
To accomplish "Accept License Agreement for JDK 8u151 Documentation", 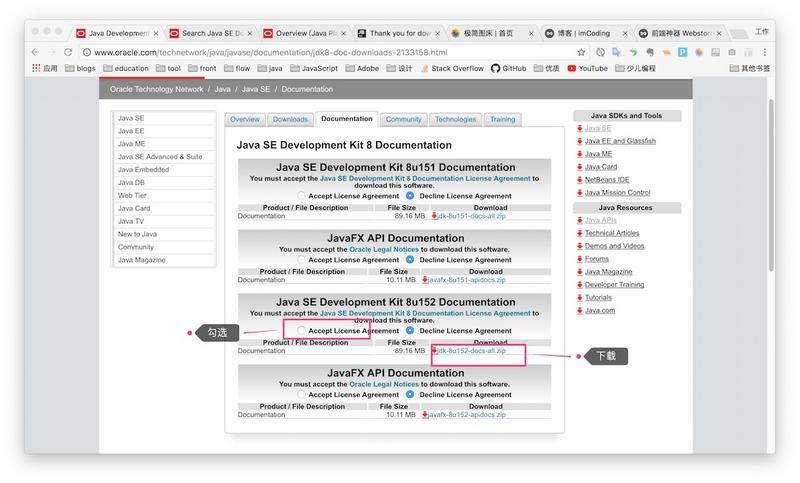I will 301,196.
